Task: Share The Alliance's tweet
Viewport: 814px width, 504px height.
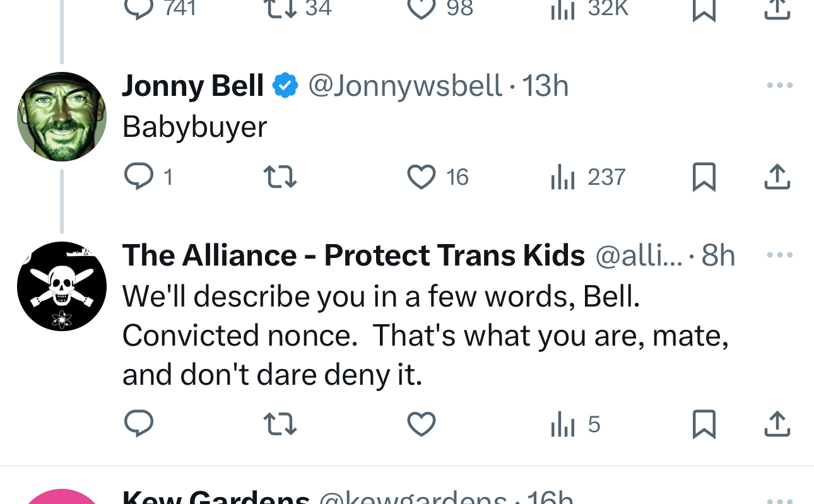Action: [x=777, y=425]
